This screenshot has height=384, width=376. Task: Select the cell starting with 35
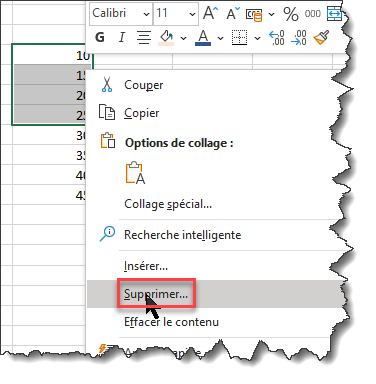(x=49, y=155)
